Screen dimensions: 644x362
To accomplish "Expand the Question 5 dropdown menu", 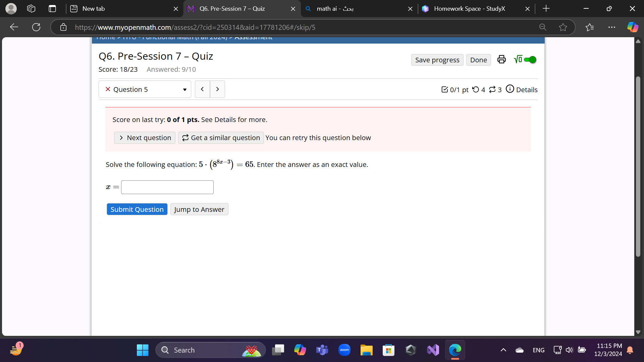I will [x=185, y=89].
